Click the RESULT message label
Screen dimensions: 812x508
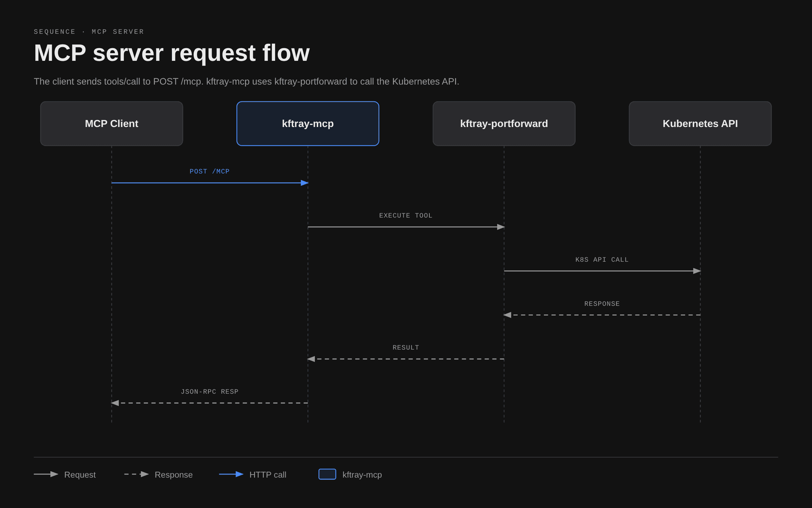point(406,348)
